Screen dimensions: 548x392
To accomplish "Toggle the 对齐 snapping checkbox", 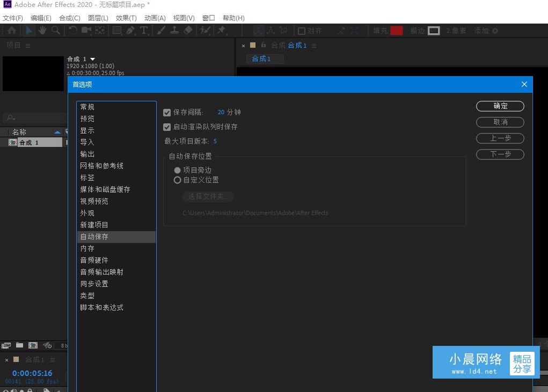I will click(x=302, y=31).
